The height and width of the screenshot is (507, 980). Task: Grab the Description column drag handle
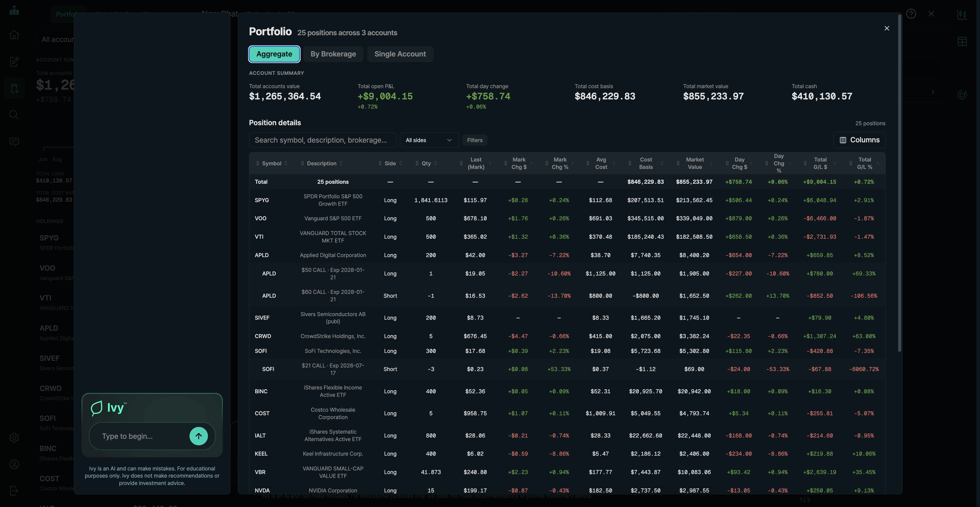[303, 164]
